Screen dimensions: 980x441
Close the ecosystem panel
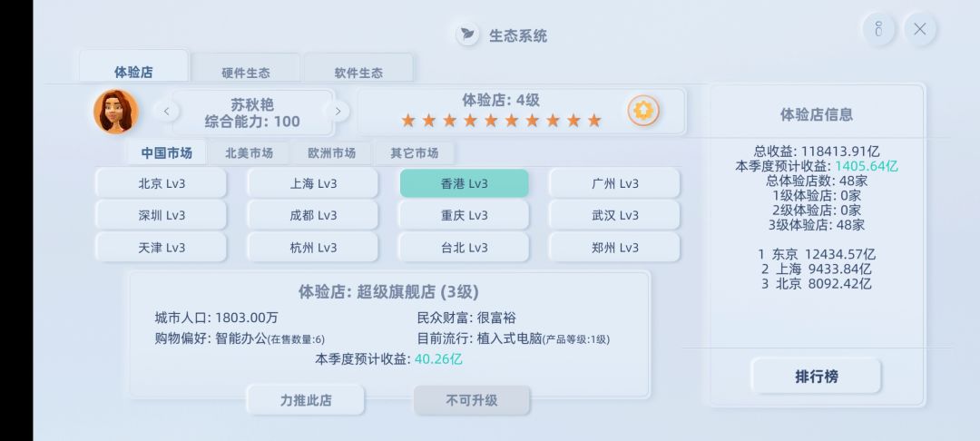pyautogui.click(x=919, y=29)
